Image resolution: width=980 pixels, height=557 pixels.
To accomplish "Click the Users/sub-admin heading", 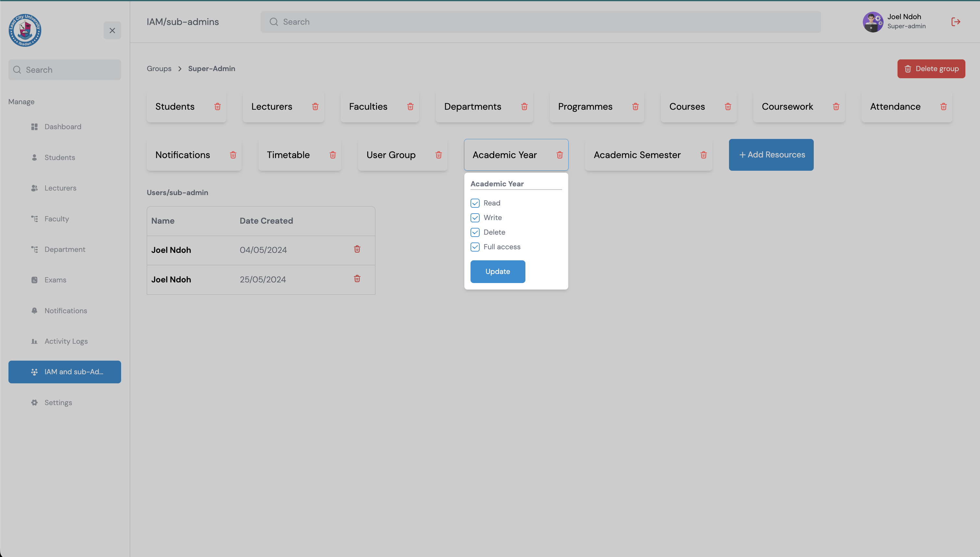I will point(178,192).
